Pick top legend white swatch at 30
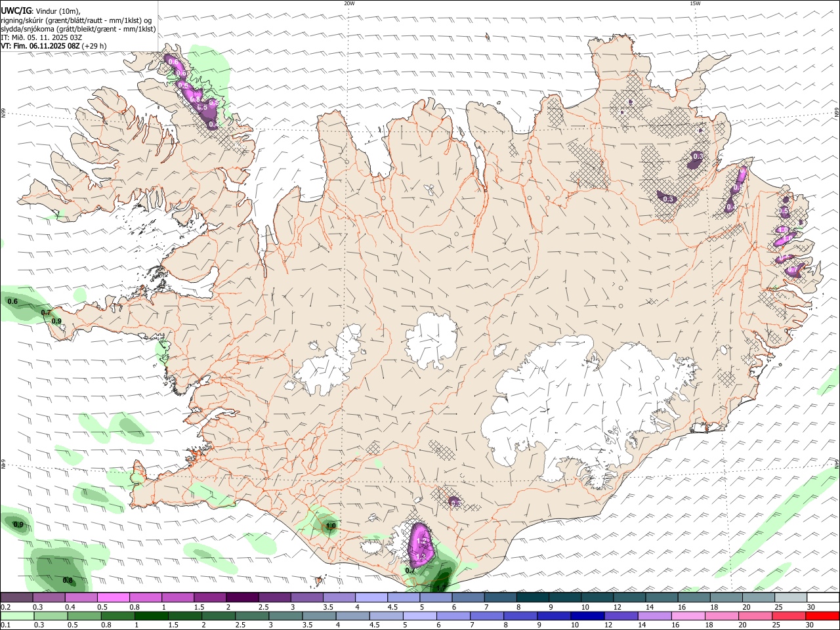 tap(823, 597)
